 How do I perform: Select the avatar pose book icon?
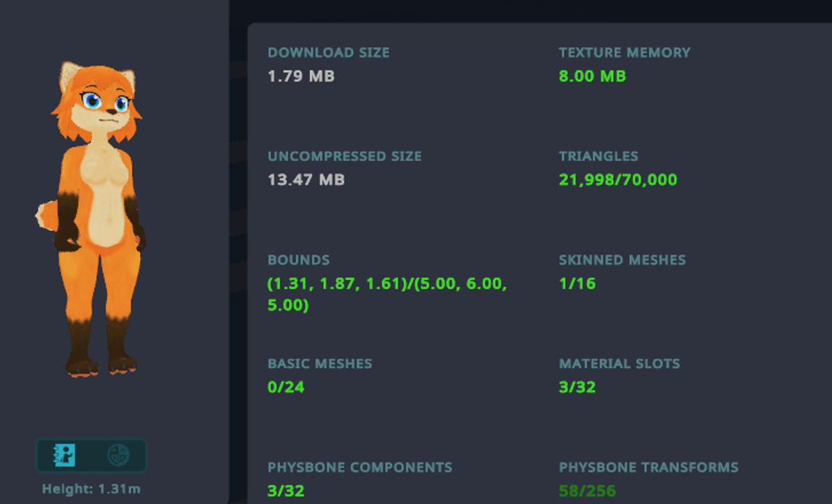click(64, 455)
